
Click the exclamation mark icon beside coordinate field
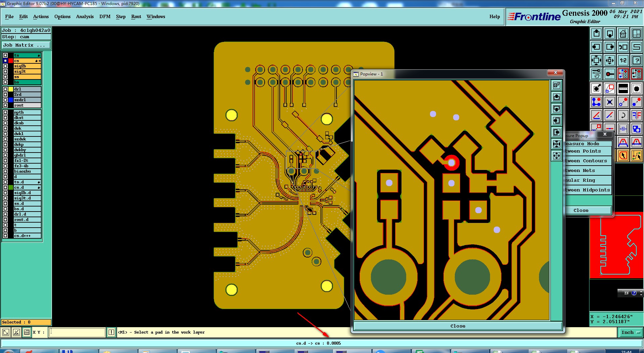tap(111, 332)
